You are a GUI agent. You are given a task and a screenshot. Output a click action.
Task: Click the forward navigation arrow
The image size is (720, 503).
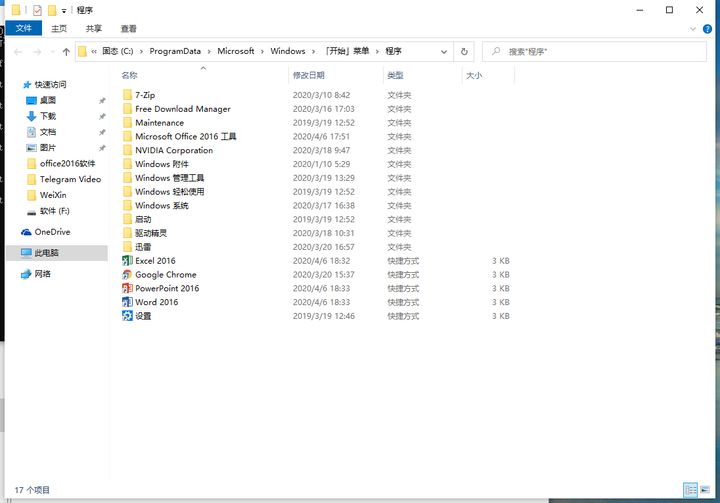[37, 52]
